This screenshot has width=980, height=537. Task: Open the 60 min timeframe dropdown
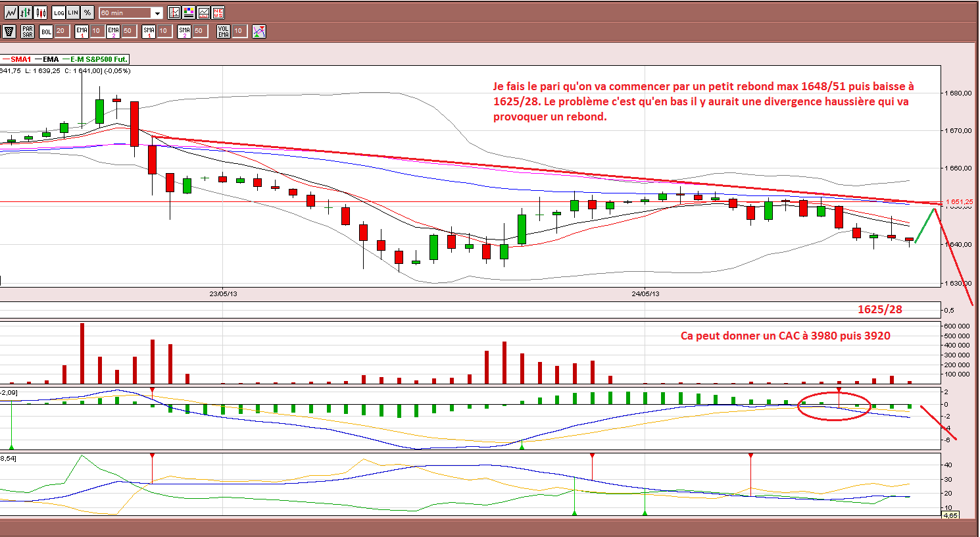click(x=130, y=13)
